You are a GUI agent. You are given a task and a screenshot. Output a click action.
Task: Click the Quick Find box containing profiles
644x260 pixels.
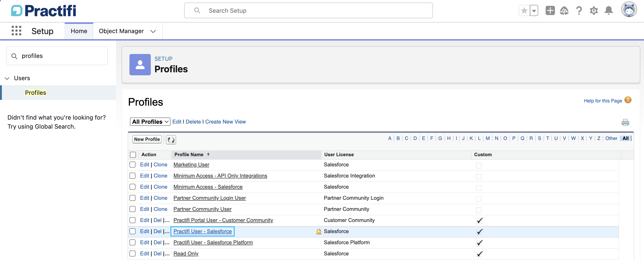coord(57,56)
